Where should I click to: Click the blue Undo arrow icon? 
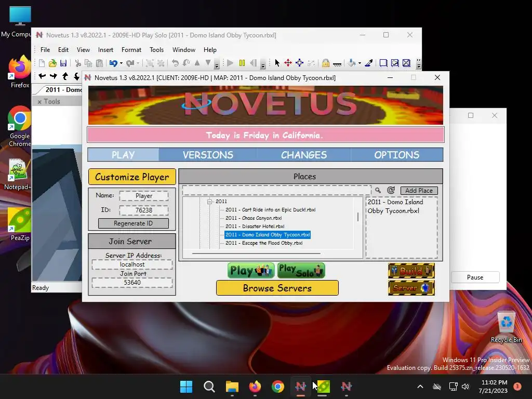[x=113, y=63]
